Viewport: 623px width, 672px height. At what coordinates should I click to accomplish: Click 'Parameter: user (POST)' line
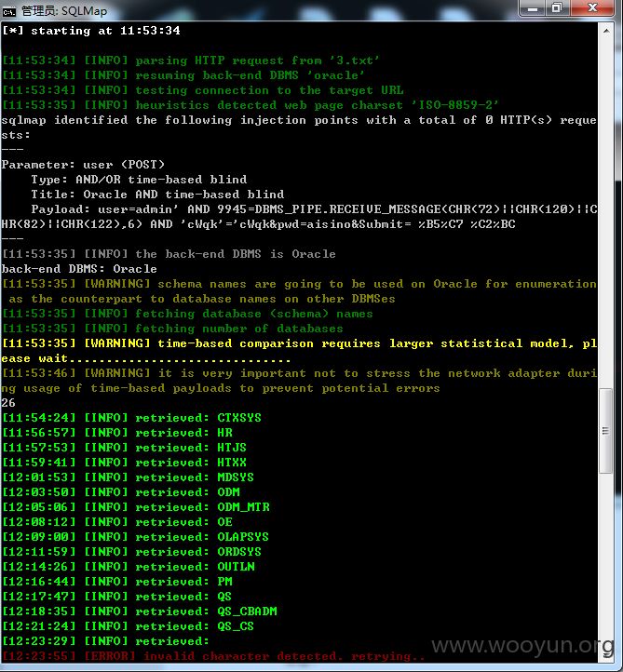click(83, 165)
